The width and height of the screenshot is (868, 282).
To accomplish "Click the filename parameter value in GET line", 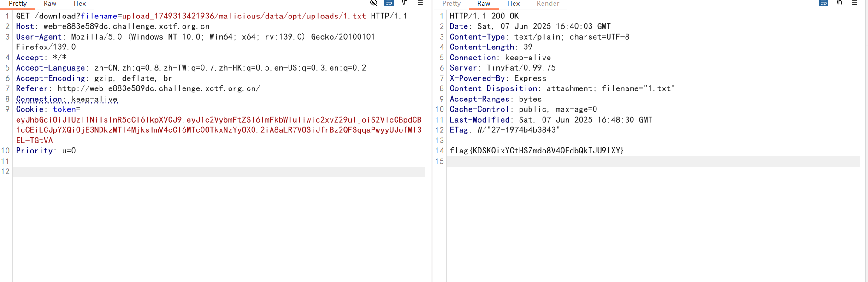I will (x=244, y=16).
